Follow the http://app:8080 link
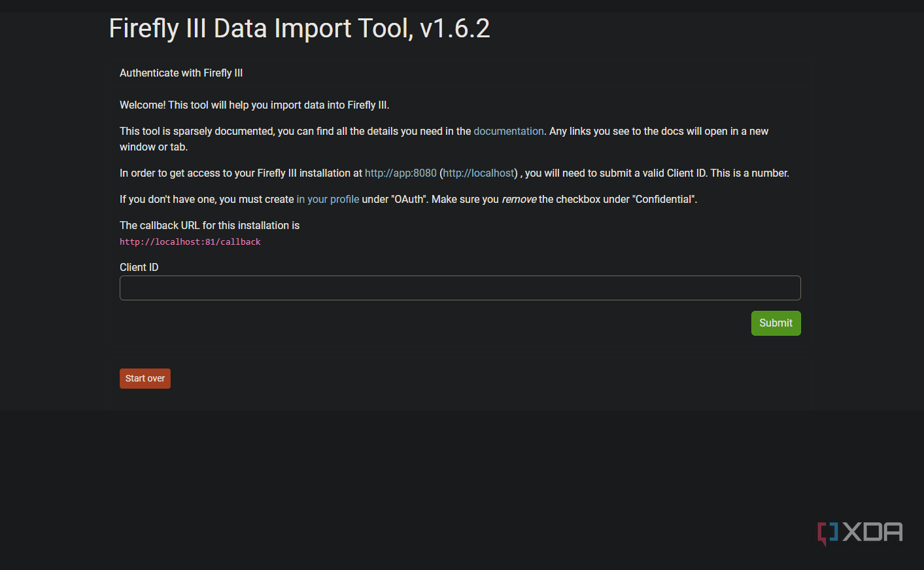This screenshot has width=924, height=570. coord(401,173)
